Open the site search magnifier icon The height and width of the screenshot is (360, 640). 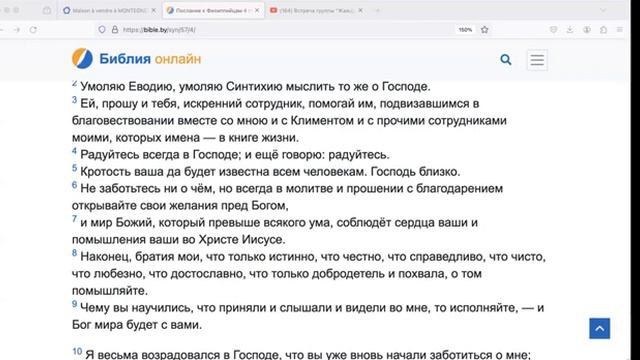pos(506,60)
